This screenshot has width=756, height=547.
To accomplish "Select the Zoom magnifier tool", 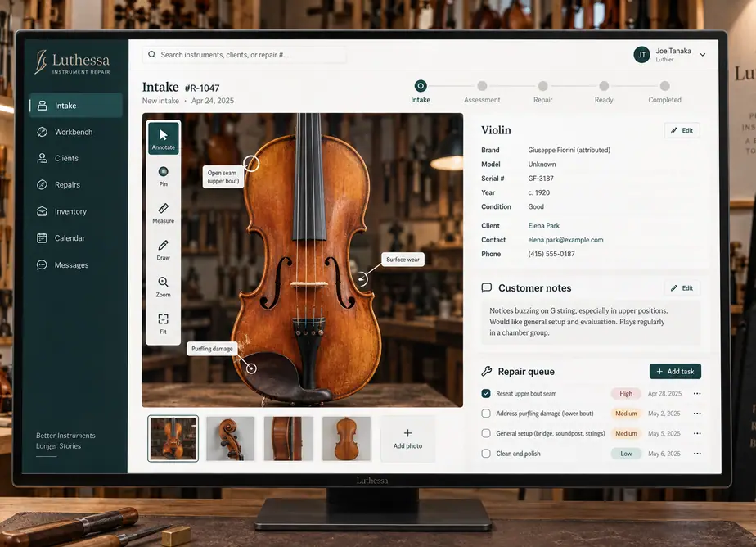I will [164, 287].
